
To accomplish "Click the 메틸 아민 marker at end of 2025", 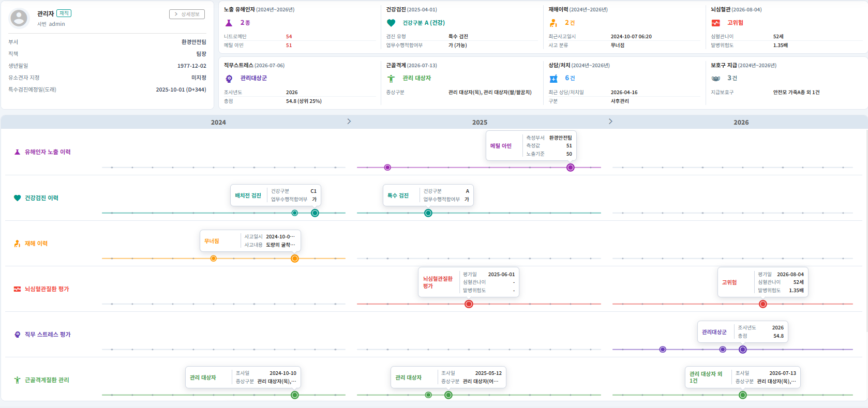I will pyautogui.click(x=571, y=168).
